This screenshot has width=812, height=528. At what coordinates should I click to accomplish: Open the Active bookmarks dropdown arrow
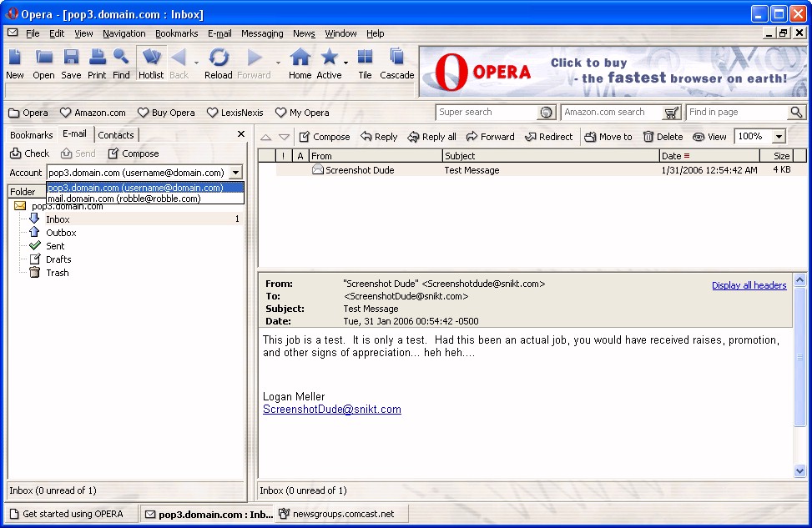(346, 63)
